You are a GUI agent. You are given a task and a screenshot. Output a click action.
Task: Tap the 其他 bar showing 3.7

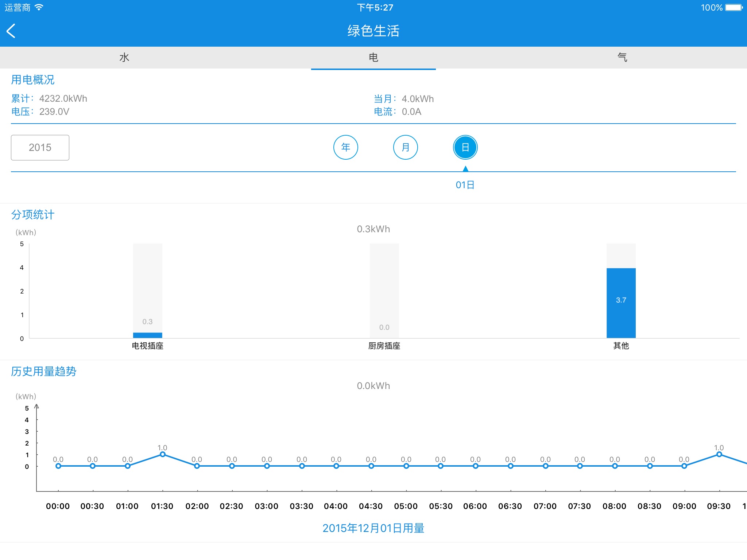tap(621, 303)
